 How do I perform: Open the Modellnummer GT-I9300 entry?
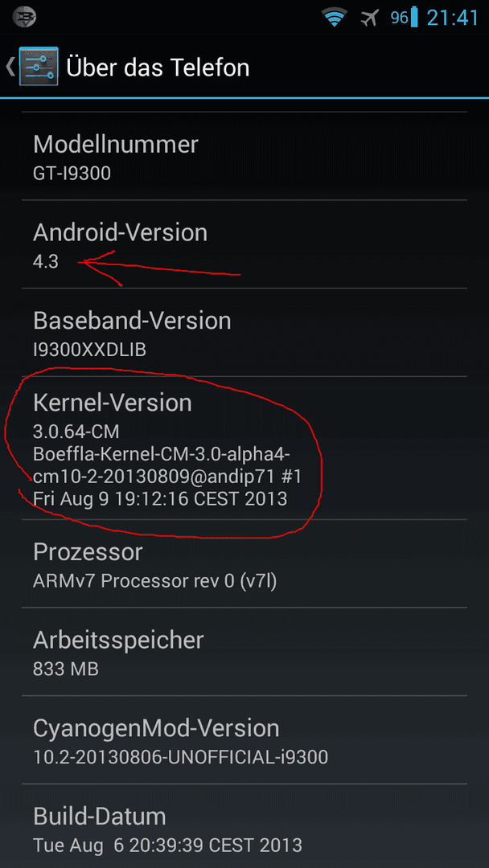click(244, 156)
